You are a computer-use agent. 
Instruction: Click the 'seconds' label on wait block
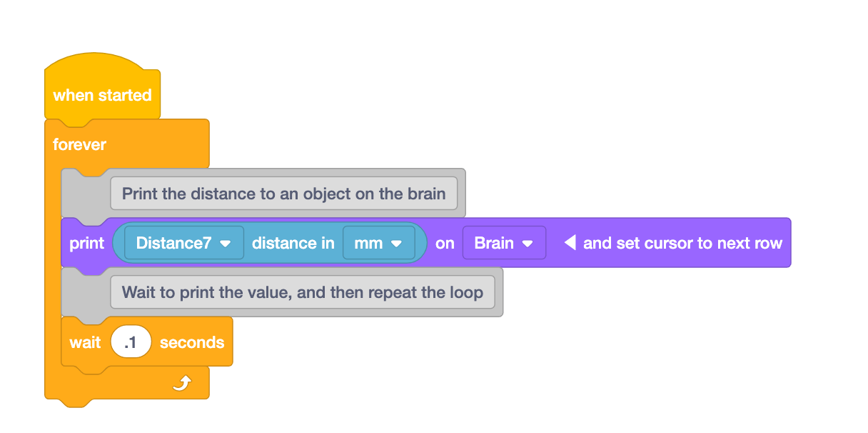191,342
